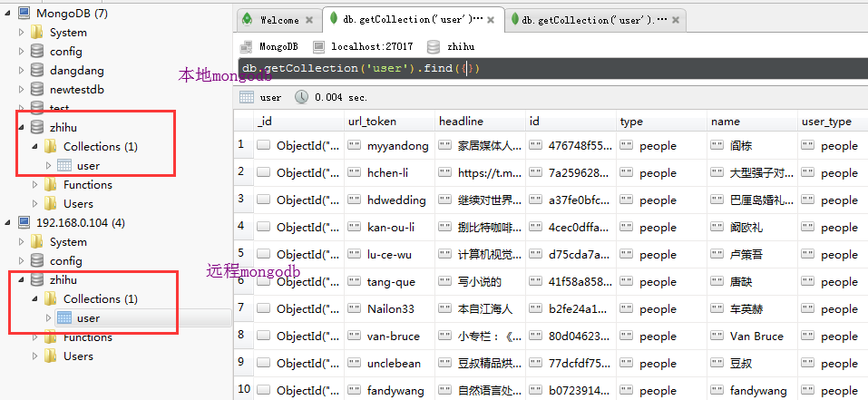
Task: Select the url_token cell 'hdwedding'
Action: [389, 200]
